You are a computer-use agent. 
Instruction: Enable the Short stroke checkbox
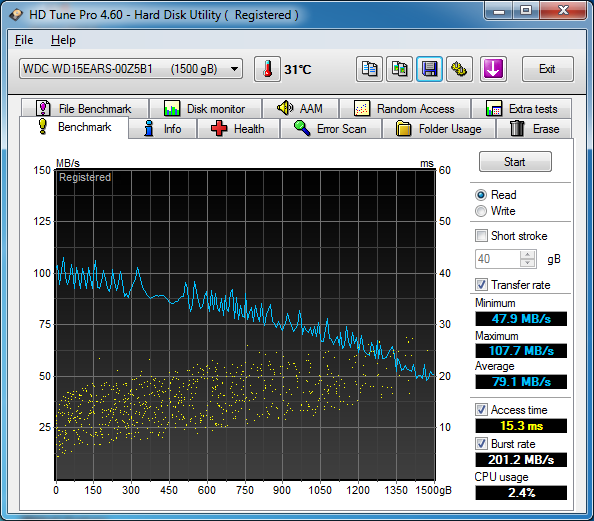pos(481,236)
